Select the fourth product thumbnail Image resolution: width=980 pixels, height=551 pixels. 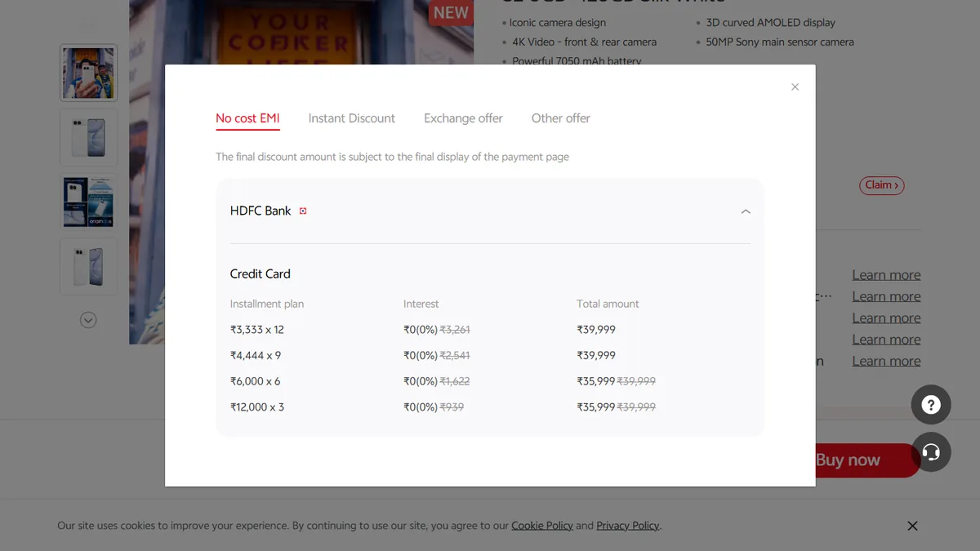[x=88, y=267]
